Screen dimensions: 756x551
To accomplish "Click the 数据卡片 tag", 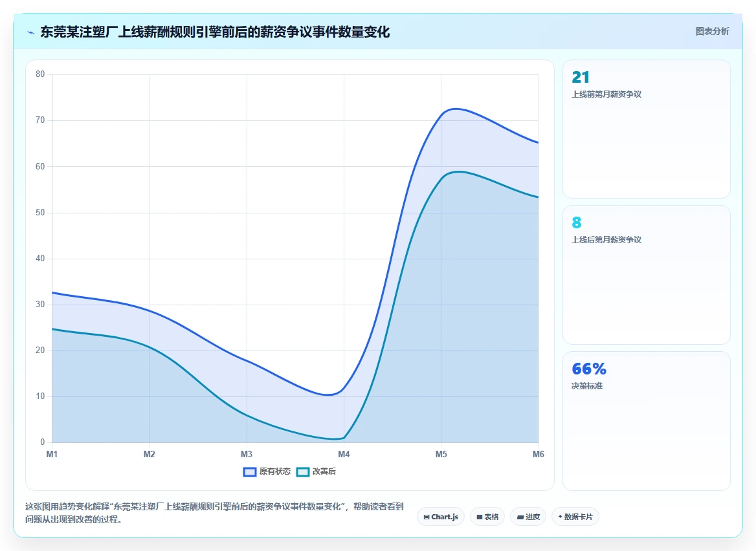I will (x=575, y=517).
